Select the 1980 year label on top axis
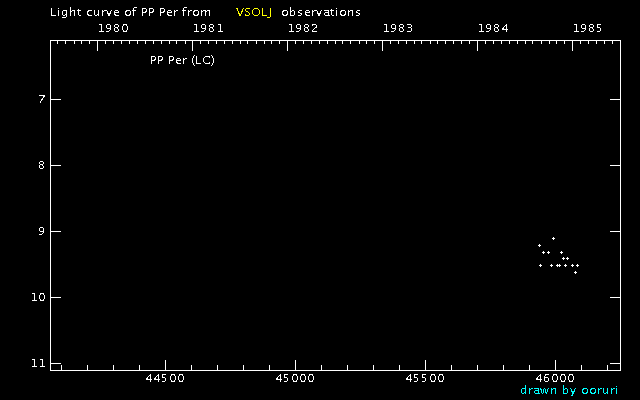The height and width of the screenshot is (400, 640). (112, 28)
